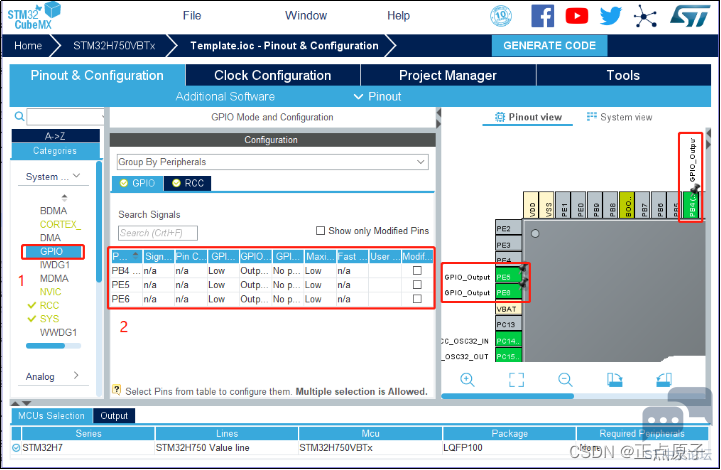The image size is (721, 470).
Task: Sort by the Pin Name column header
Action: tap(126, 257)
